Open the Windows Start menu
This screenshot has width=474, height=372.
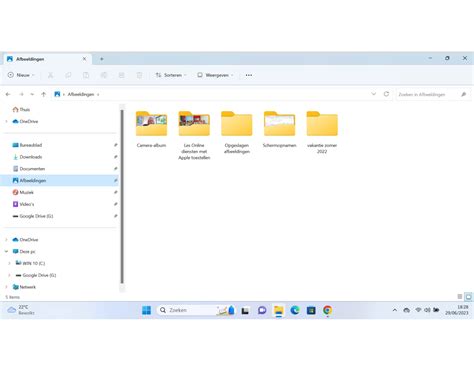coord(146,310)
